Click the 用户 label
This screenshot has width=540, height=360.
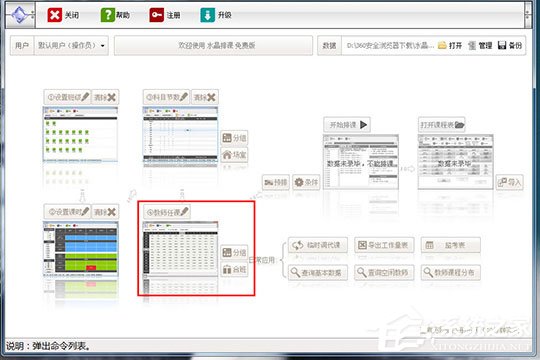[22, 45]
